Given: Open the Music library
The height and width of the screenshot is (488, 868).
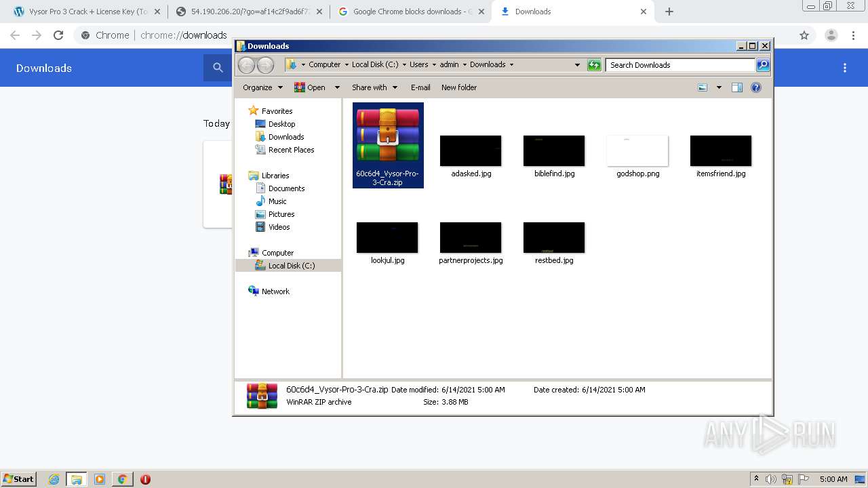Looking at the screenshot, I should (x=277, y=201).
